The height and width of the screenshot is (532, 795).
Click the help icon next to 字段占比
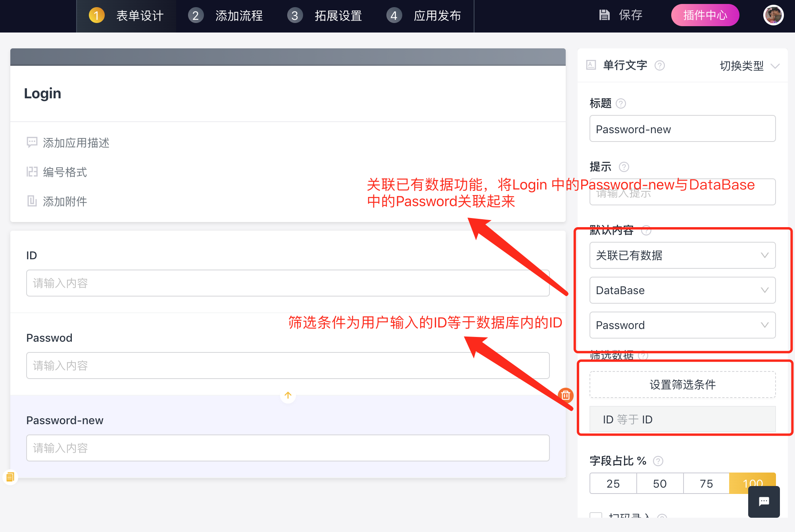click(x=658, y=461)
